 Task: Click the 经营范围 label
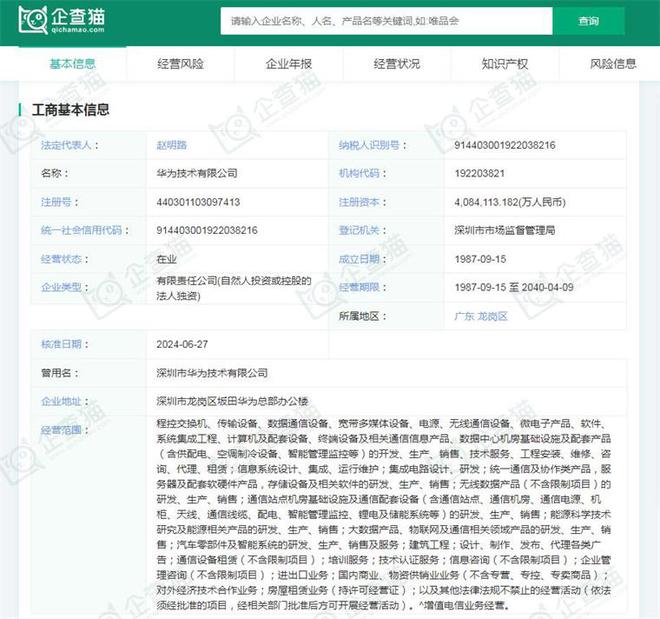(64, 430)
